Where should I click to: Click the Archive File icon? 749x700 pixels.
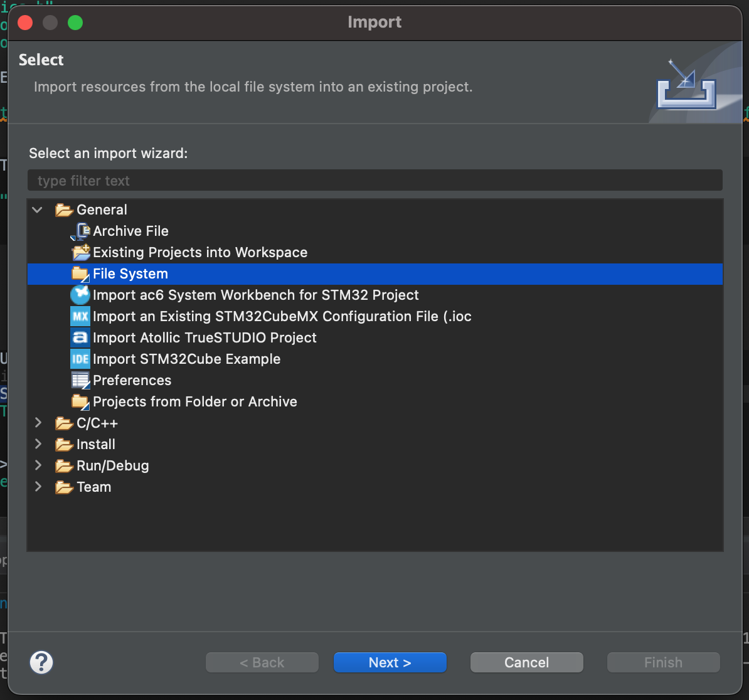click(x=81, y=231)
